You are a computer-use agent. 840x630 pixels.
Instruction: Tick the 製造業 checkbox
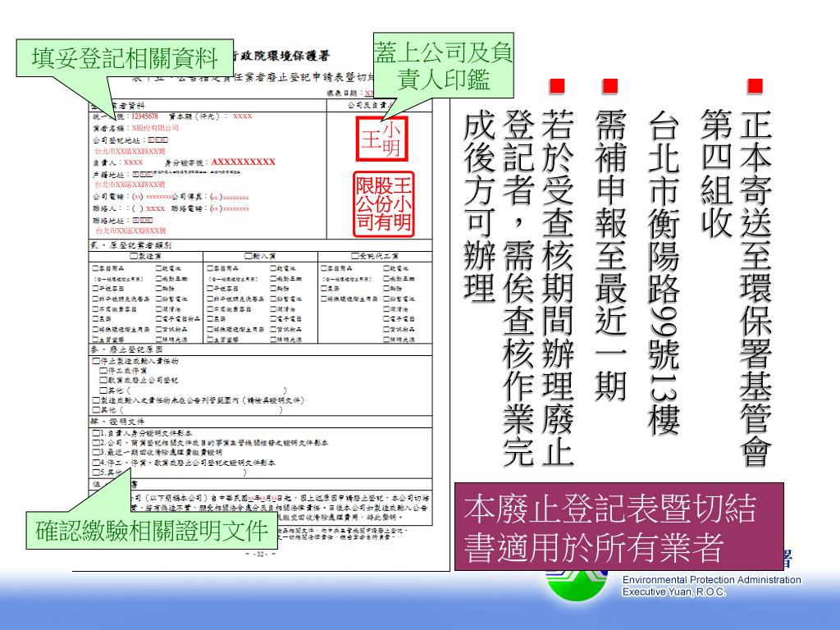[x=134, y=257]
